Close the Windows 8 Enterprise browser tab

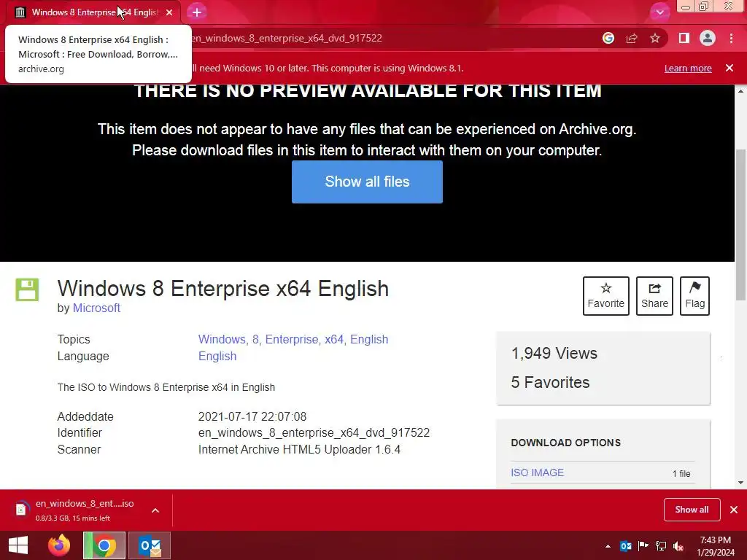(x=169, y=12)
